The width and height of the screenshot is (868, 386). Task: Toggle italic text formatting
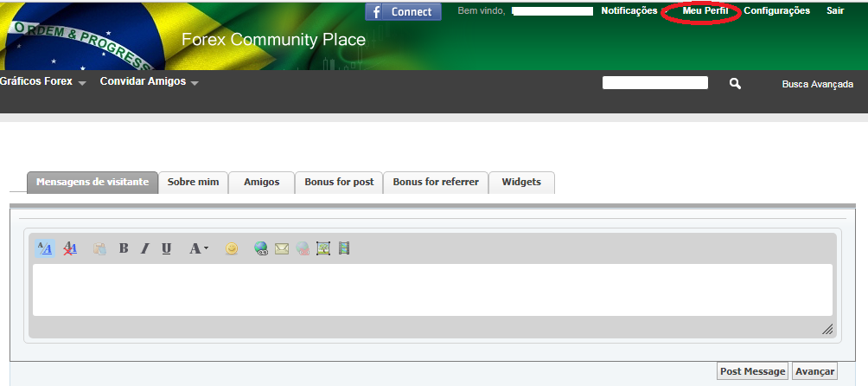click(144, 248)
